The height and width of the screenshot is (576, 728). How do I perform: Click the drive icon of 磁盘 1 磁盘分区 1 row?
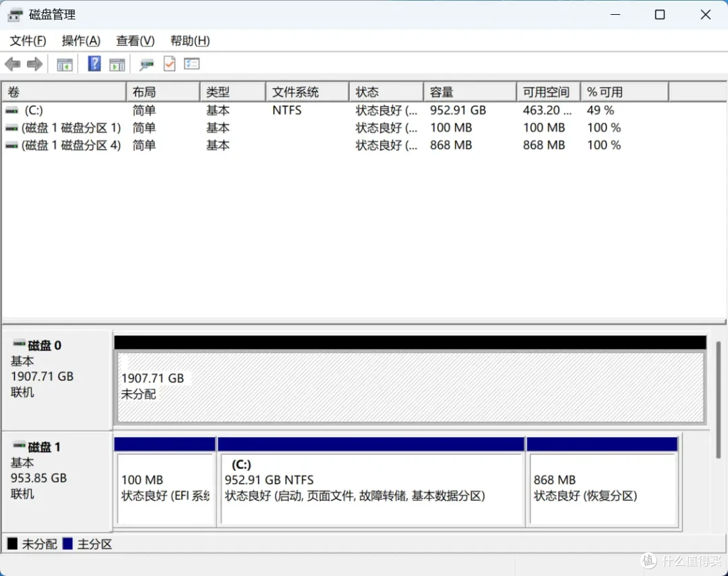[11, 127]
